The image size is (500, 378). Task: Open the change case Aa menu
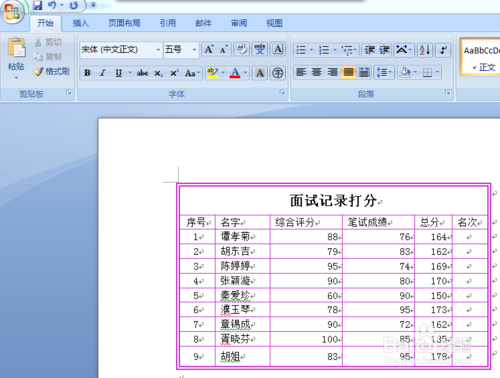click(x=192, y=73)
